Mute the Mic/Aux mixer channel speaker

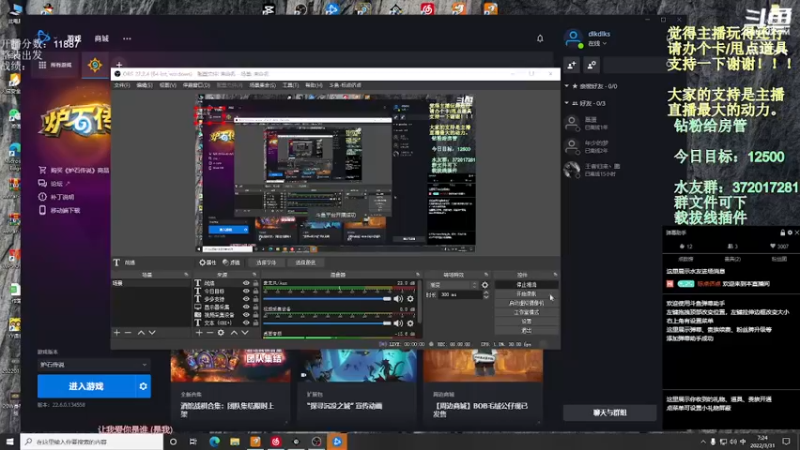(x=398, y=299)
